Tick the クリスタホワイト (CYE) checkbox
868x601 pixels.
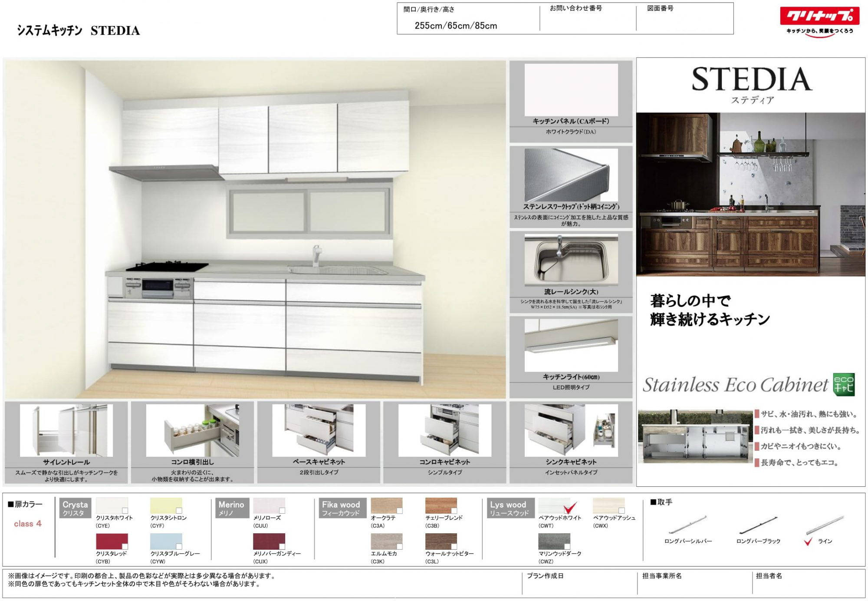pos(125,511)
